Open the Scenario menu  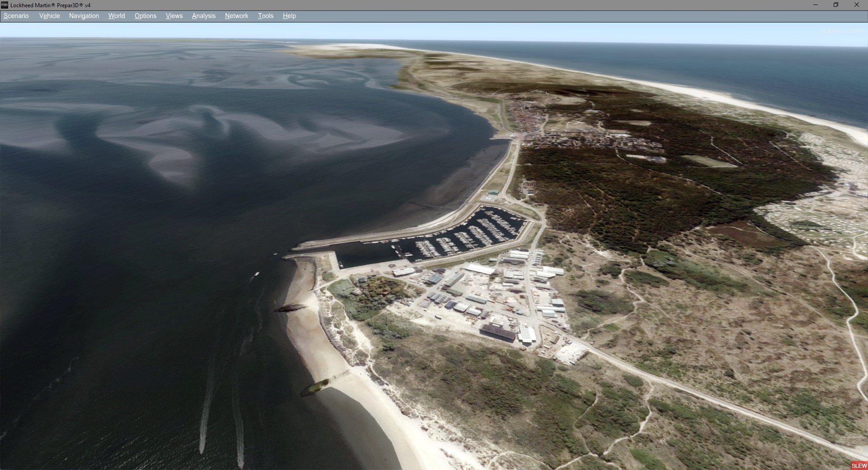[16, 16]
